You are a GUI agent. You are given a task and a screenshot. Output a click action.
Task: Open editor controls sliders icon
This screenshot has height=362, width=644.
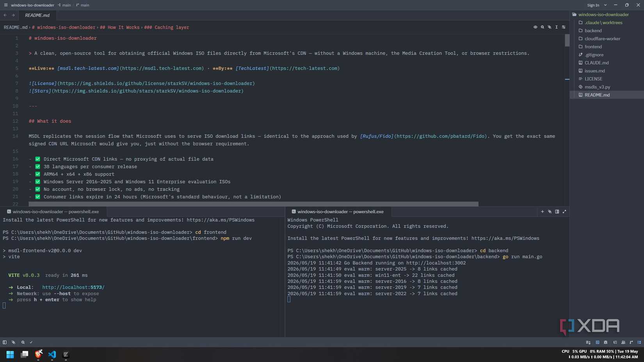pyautogui.click(x=564, y=27)
